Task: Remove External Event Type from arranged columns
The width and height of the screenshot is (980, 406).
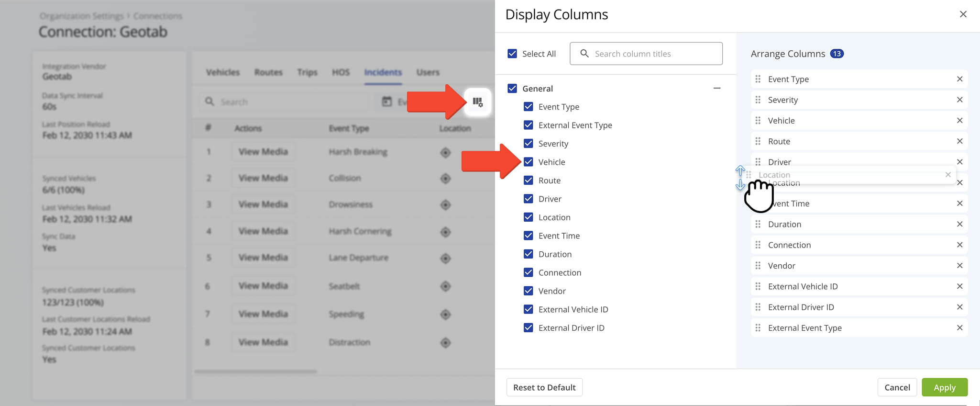Action: coord(959,328)
